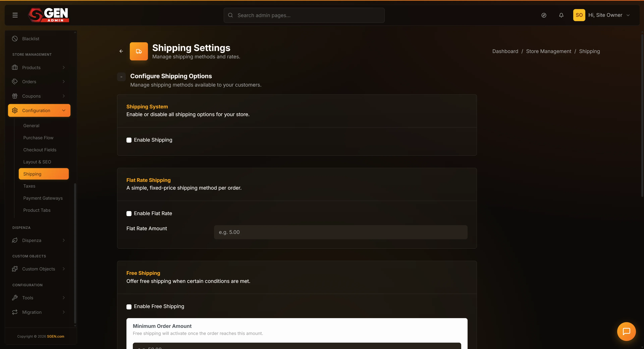Click the Orders tag icon
Viewport: 644px width, 349px height.
click(15, 82)
